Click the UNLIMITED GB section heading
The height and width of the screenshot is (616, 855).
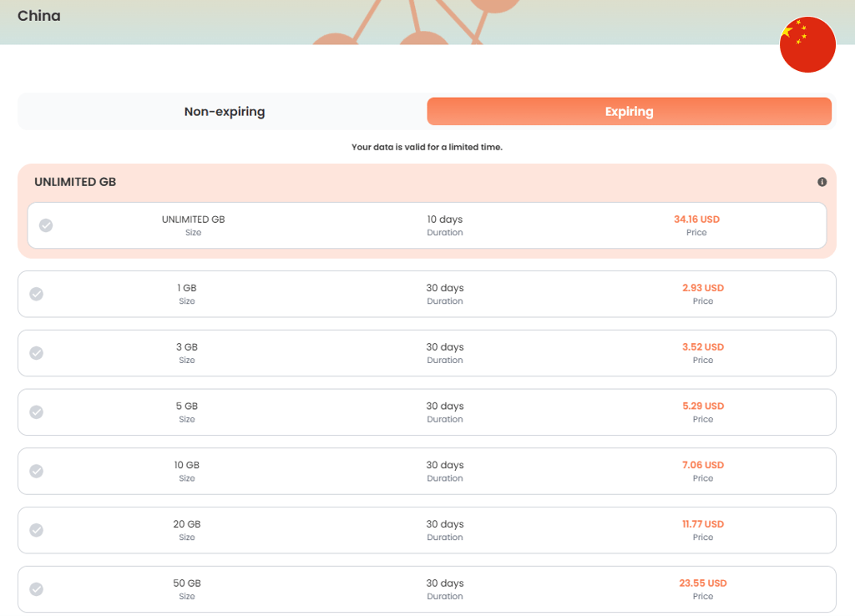point(75,182)
